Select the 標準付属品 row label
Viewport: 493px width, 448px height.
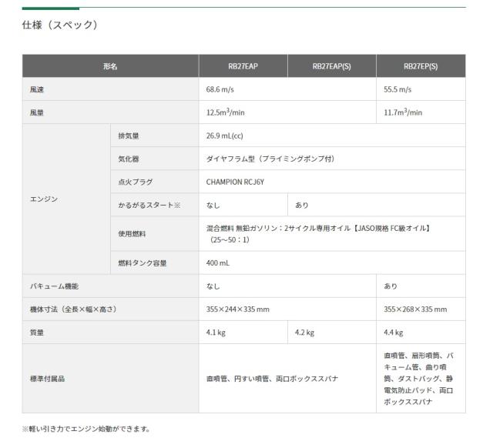(x=47, y=379)
